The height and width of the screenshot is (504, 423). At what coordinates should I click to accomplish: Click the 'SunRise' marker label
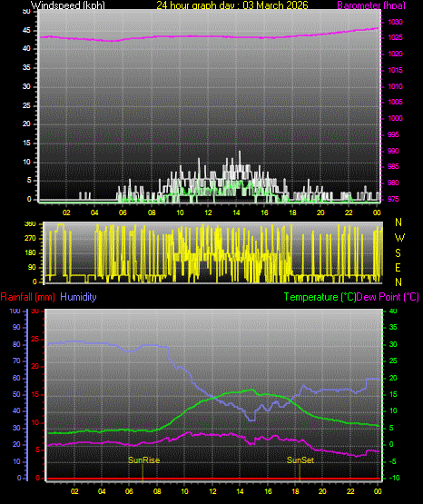[144, 460]
